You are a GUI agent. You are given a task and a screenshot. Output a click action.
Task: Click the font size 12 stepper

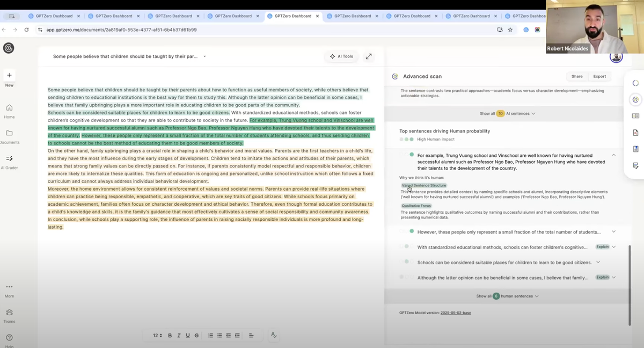(x=157, y=336)
